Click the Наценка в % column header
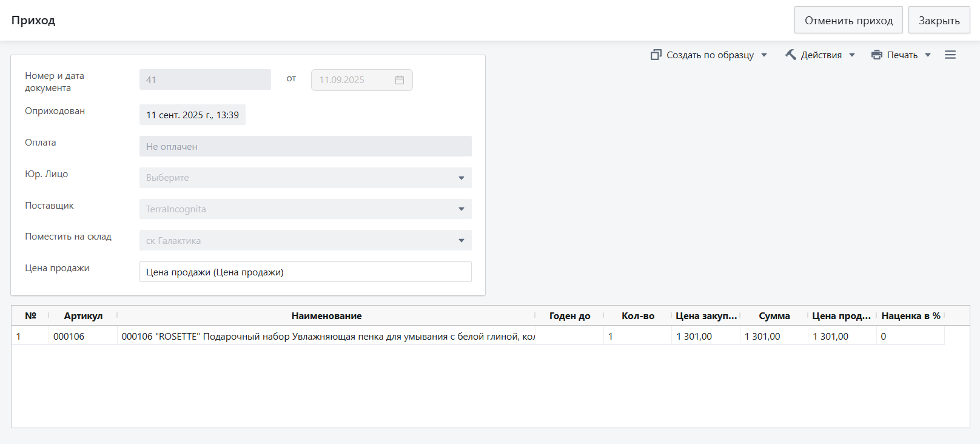The image size is (980, 444). (x=910, y=316)
